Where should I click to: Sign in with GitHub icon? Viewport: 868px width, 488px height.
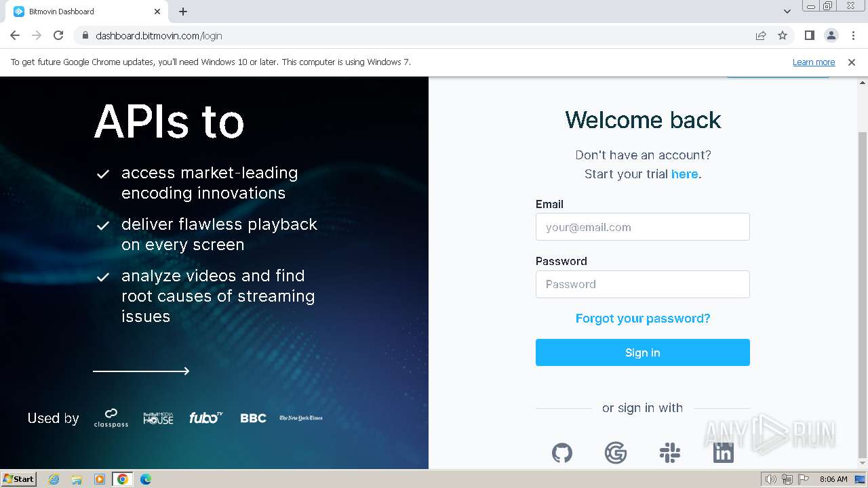click(561, 453)
